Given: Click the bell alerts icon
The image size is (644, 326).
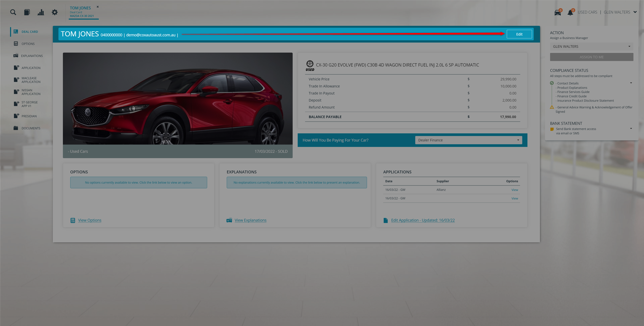Looking at the screenshot, I should pos(570,12).
